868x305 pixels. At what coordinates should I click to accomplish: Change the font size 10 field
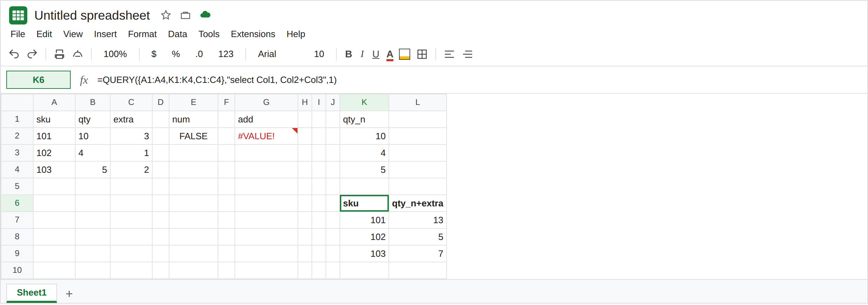pos(319,54)
